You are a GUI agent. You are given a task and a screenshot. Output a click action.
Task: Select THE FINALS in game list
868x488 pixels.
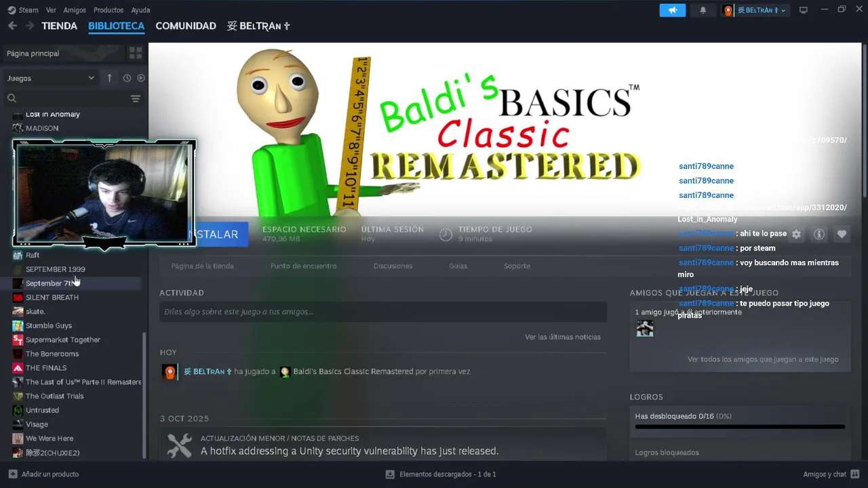pyautogui.click(x=45, y=368)
